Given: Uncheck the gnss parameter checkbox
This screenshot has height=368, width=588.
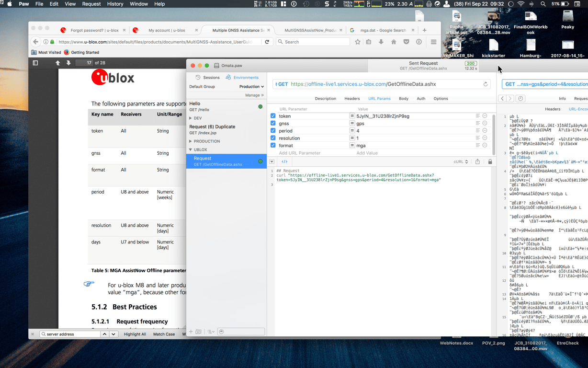Looking at the screenshot, I should (273, 123).
